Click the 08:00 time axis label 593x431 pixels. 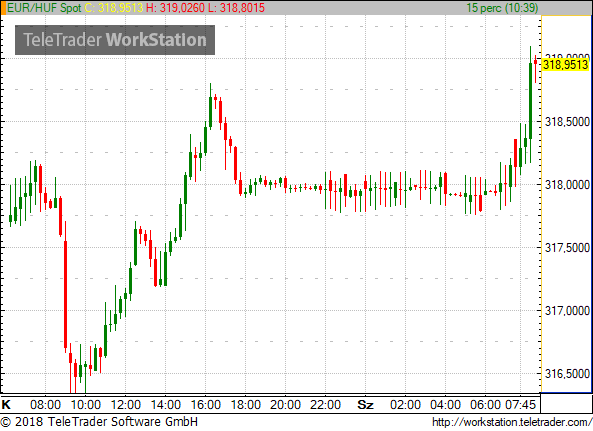[x=45, y=405]
